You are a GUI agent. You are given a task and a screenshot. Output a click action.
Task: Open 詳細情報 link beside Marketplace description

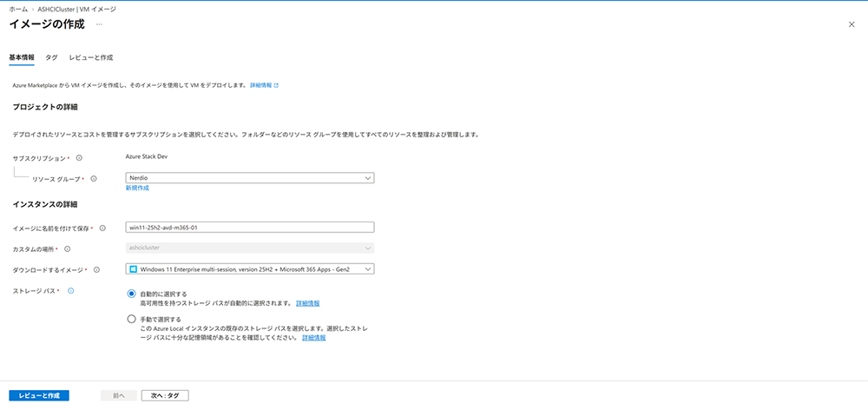pyautogui.click(x=264, y=86)
